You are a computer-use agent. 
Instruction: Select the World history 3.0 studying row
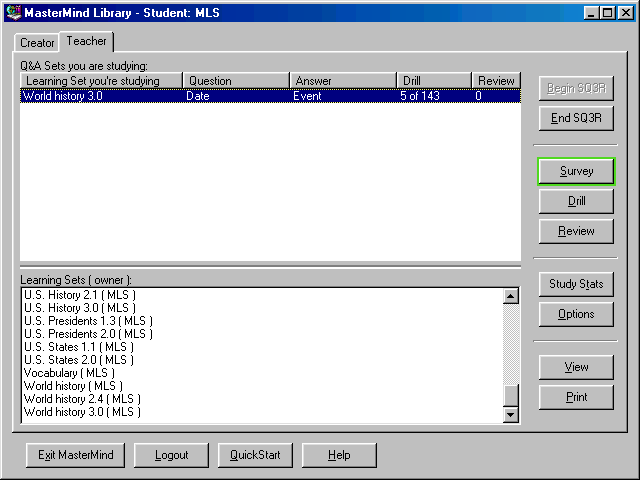[270, 96]
